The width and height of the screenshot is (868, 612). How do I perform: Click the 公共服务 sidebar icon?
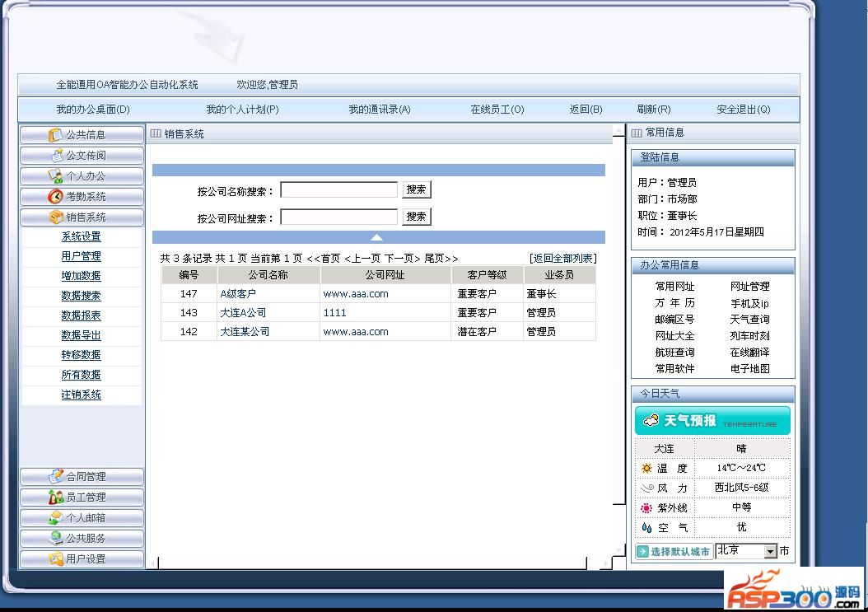[56, 539]
